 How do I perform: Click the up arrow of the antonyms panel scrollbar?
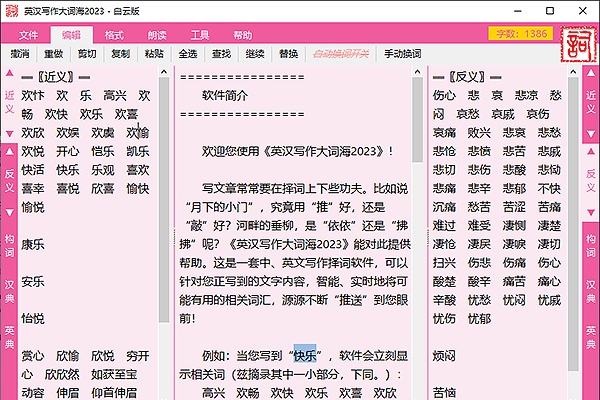click(573, 72)
